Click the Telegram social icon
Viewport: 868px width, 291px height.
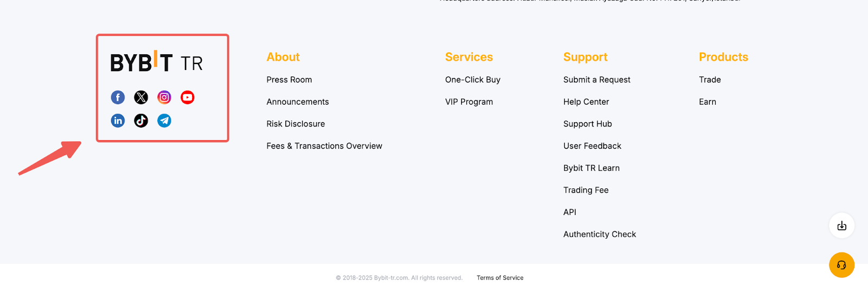[x=164, y=121]
